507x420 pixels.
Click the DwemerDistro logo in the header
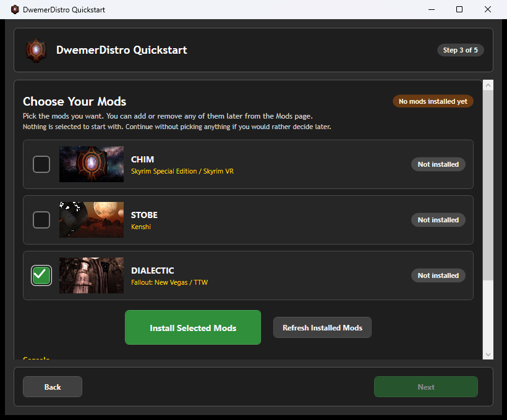[36, 50]
